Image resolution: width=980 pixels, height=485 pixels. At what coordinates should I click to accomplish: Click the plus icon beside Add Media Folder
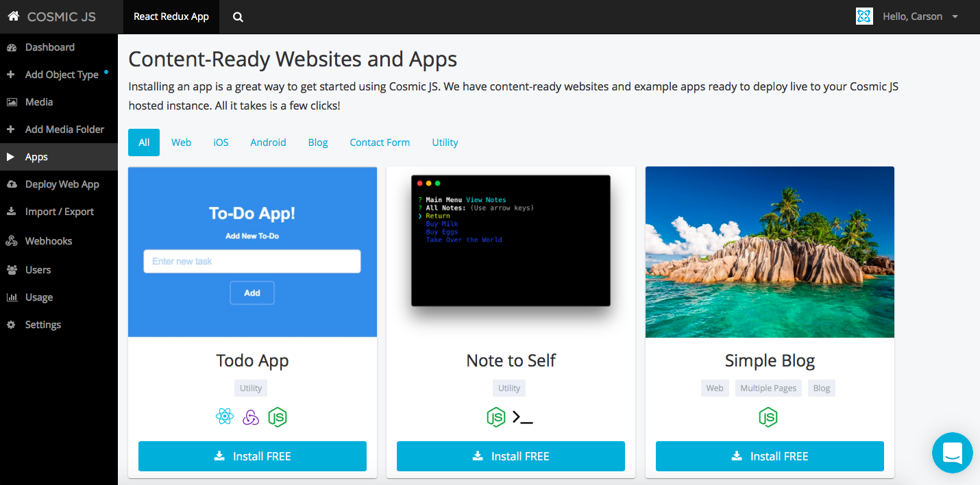click(x=11, y=129)
